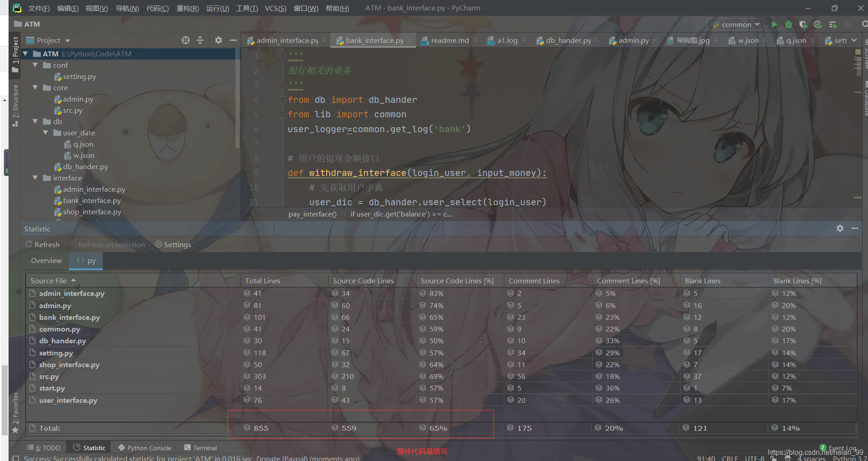Image resolution: width=868 pixels, height=461 pixels.
Task: Collapse all nodes in Project panel
Action: [x=200, y=40]
